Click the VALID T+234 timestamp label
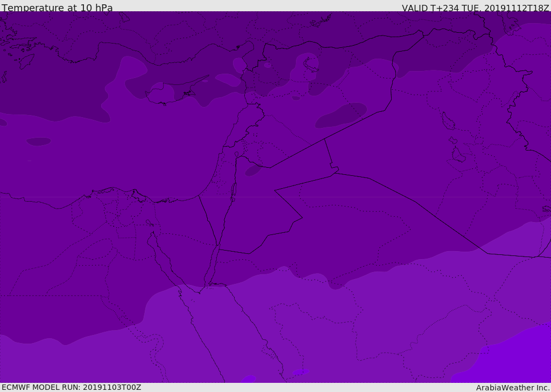This screenshot has width=551, height=392. coord(475,8)
